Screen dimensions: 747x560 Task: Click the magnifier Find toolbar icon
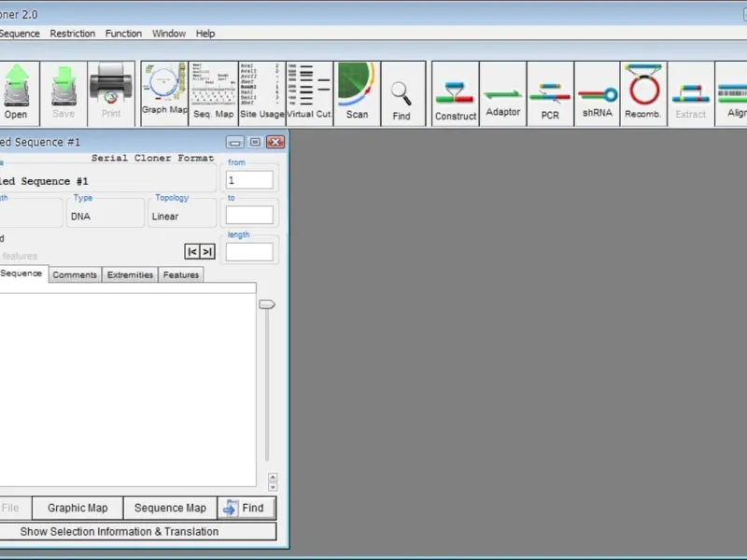403,92
